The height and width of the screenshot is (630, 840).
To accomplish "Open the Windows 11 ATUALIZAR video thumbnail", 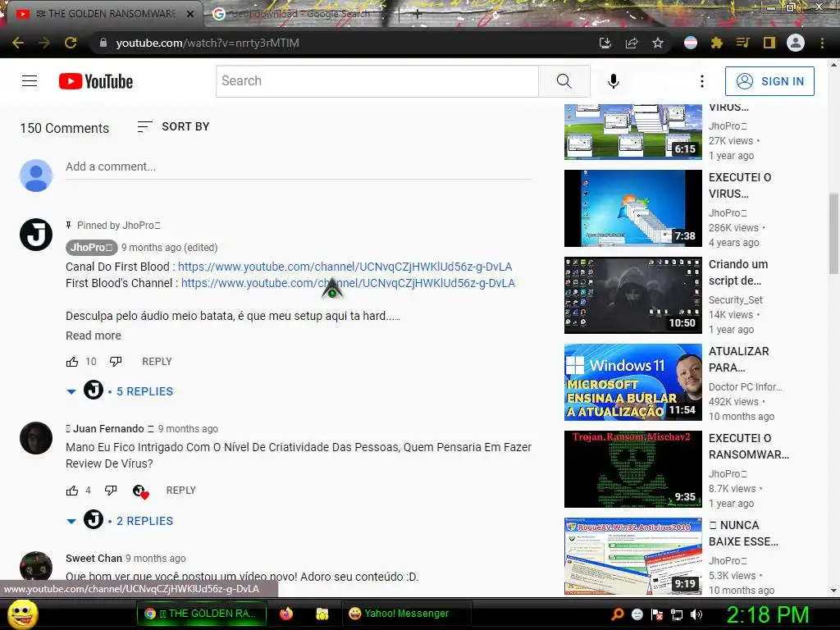I will pos(632,382).
